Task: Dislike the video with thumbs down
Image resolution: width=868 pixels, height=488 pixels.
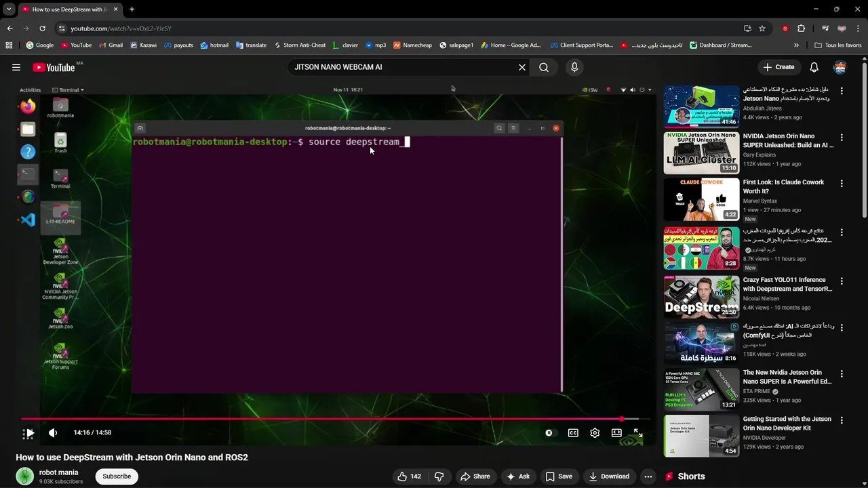Action: (439, 476)
